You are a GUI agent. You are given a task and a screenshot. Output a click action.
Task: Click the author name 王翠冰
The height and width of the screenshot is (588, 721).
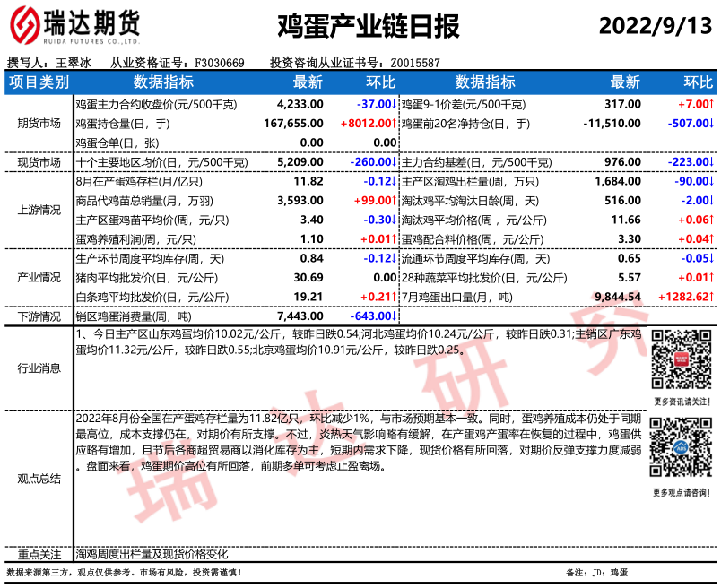74,63
